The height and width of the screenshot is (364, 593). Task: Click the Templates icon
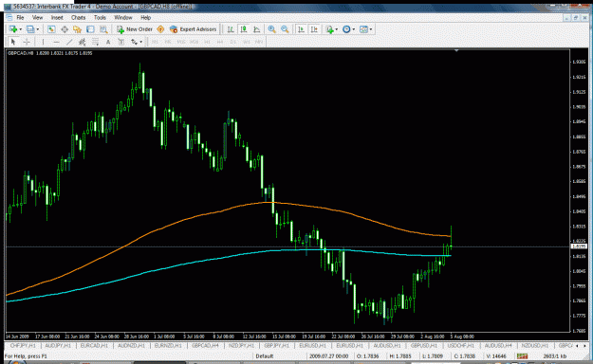tap(363, 29)
